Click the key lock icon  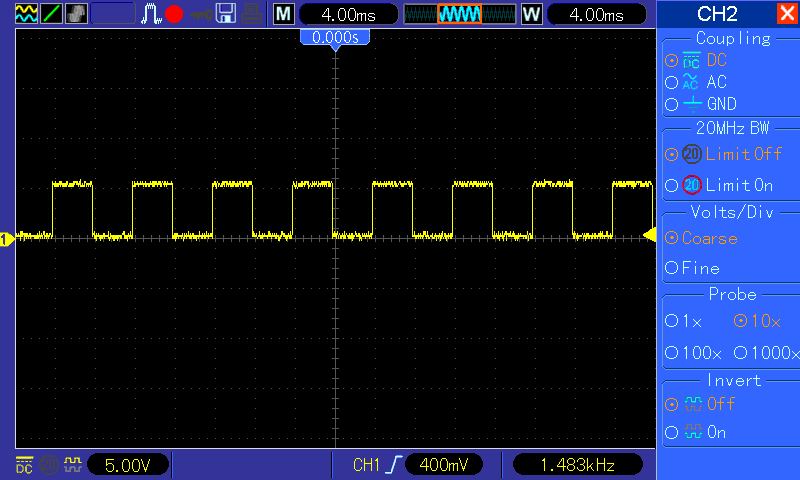(202, 14)
